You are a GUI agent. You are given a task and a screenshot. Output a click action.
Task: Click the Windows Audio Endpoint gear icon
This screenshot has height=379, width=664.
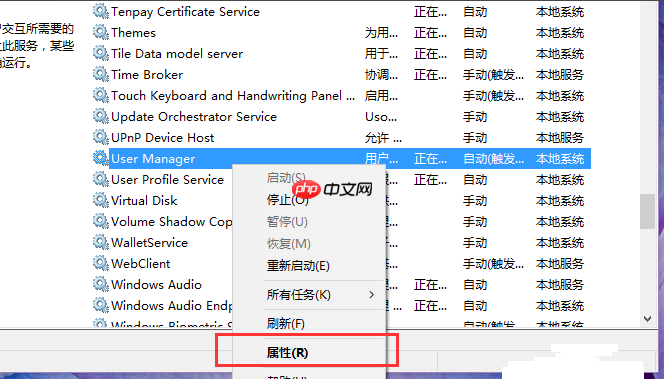click(101, 305)
